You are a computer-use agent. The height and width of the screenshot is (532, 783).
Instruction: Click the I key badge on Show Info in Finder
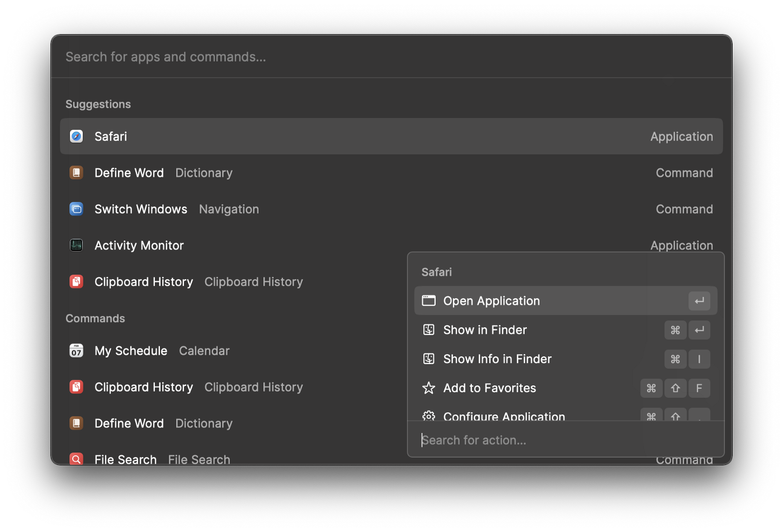click(699, 359)
